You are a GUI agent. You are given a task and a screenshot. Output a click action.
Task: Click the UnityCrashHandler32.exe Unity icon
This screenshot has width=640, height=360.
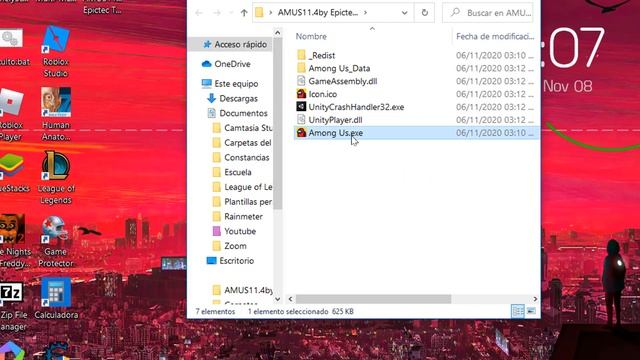(x=301, y=107)
